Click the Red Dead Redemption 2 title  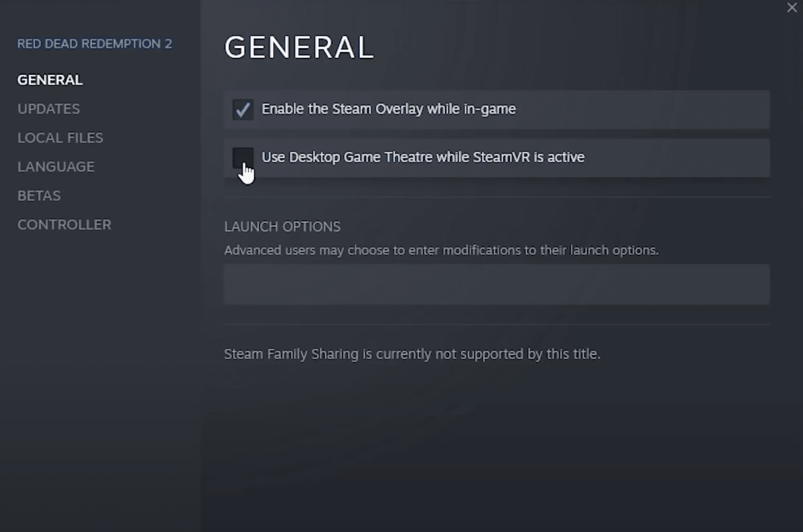tap(95, 44)
